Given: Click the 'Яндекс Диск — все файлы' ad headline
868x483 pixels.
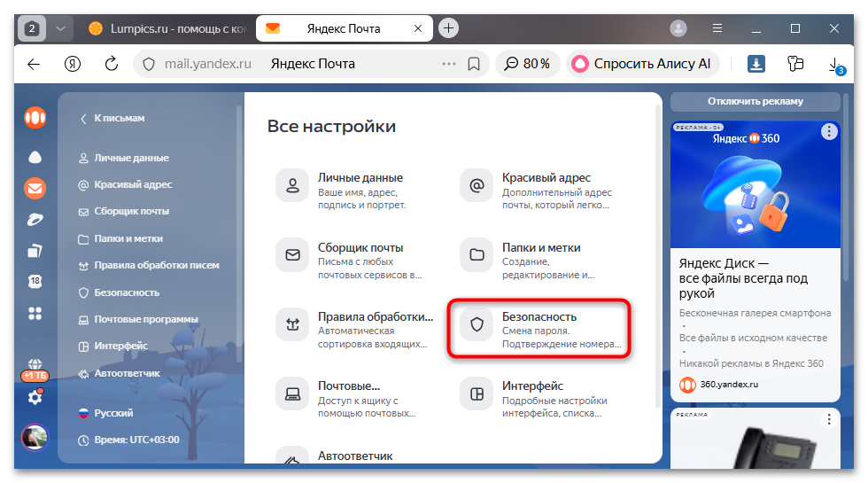Looking at the screenshot, I should [x=743, y=278].
